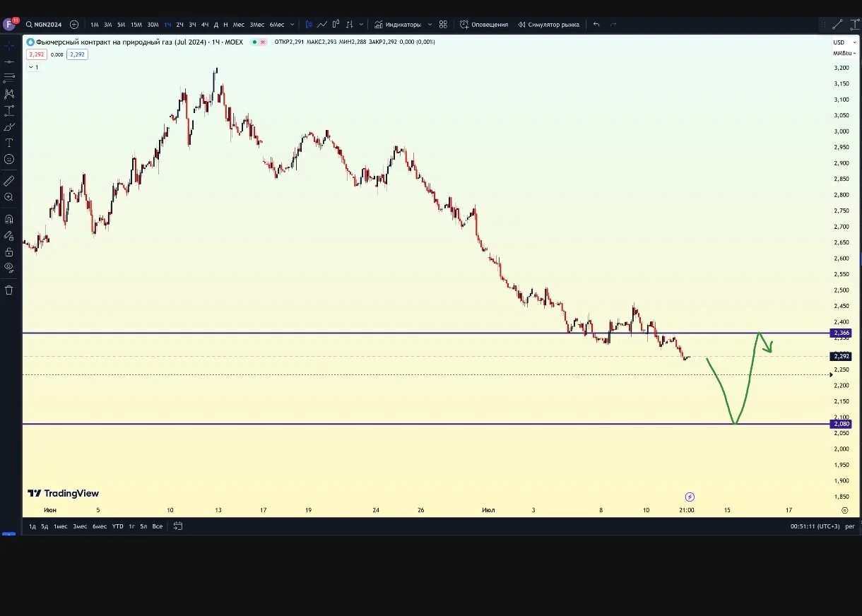
Task: Choose the YTD date range
Action: 117,526
